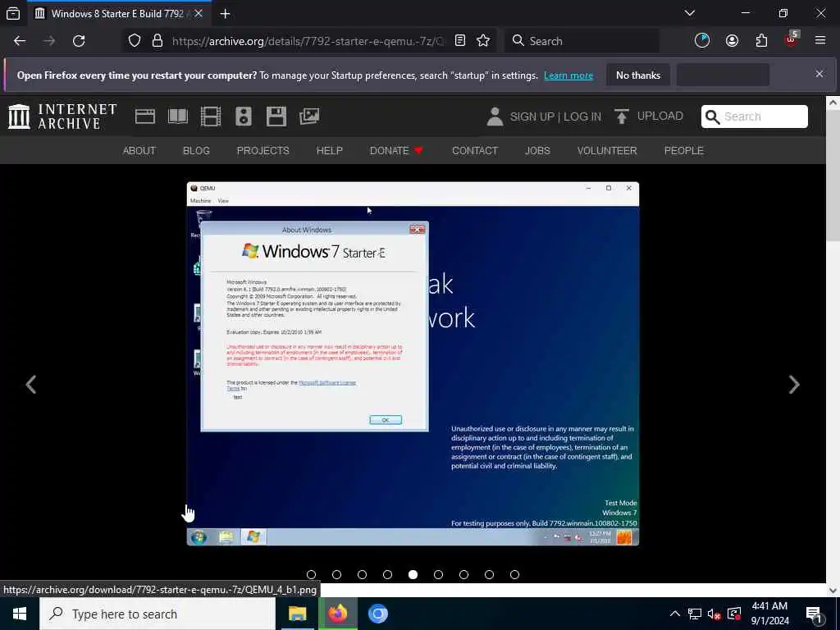The image size is (840, 630).
Task: Open the Windows Start menu
Action: [20, 614]
